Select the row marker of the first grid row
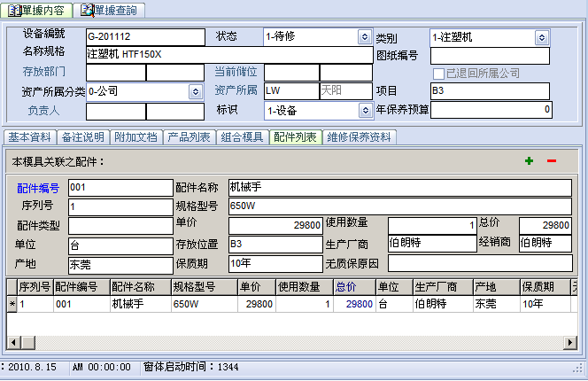 pyautogui.click(x=12, y=304)
